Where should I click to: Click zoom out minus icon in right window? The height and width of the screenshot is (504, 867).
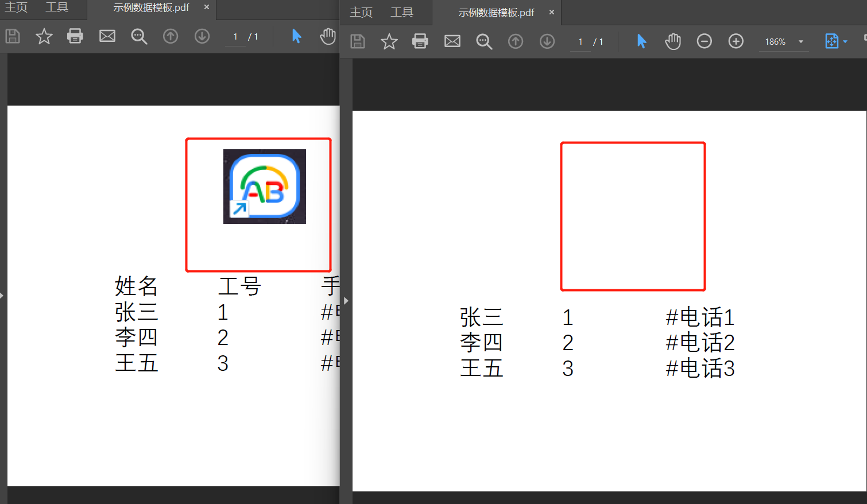coord(705,41)
